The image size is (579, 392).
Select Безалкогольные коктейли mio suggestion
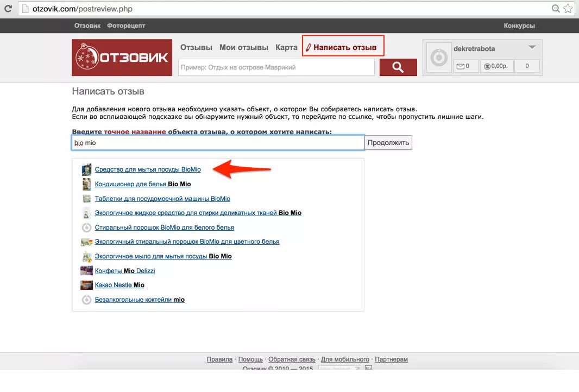[x=140, y=300]
